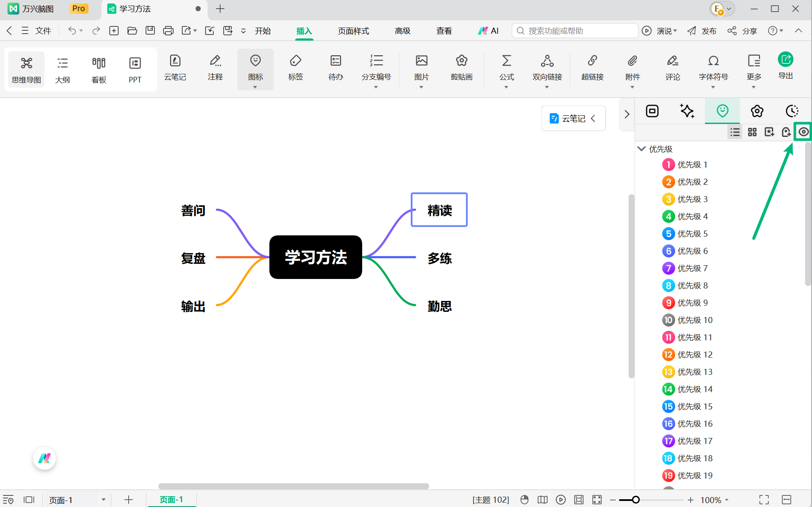The height and width of the screenshot is (507, 812).
Task: Open the 分支编号 numbering dropdown
Action: coord(376,87)
